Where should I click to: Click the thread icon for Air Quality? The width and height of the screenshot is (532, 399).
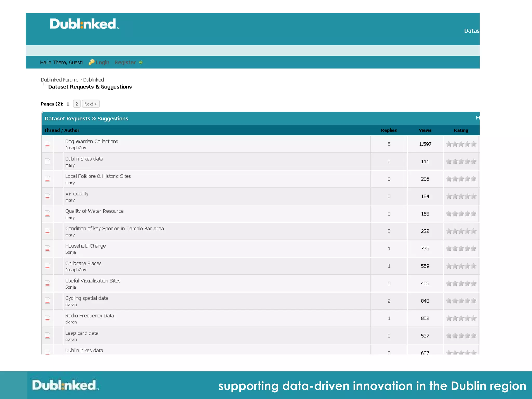[x=48, y=196]
